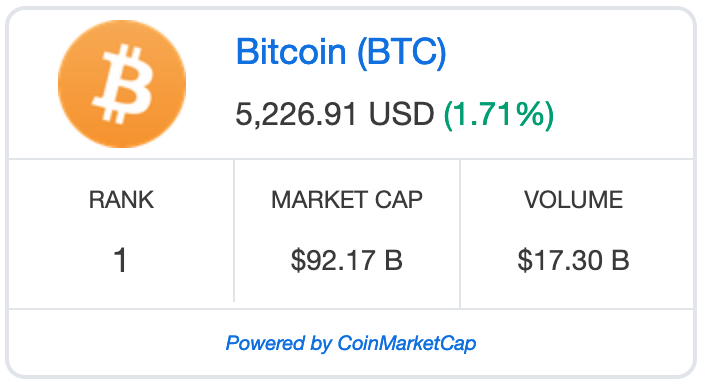Click the CoinMarketCap name in footer

pyautogui.click(x=407, y=343)
